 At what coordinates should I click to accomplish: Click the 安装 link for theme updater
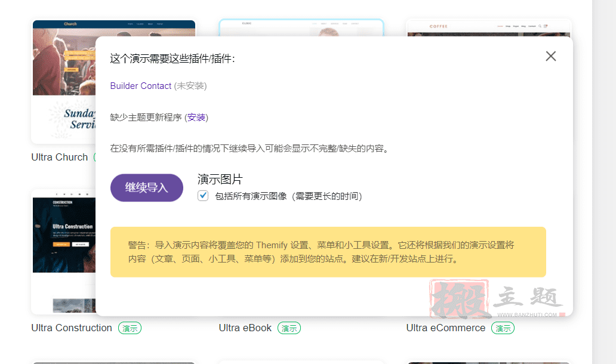196,118
